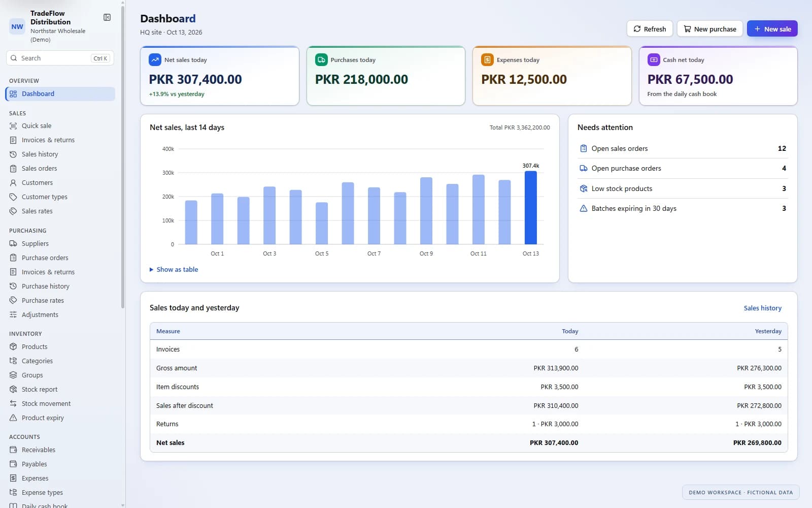This screenshot has height=508, width=812.
Task: Click the Product expiry warning icon
Action: click(x=13, y=418)
